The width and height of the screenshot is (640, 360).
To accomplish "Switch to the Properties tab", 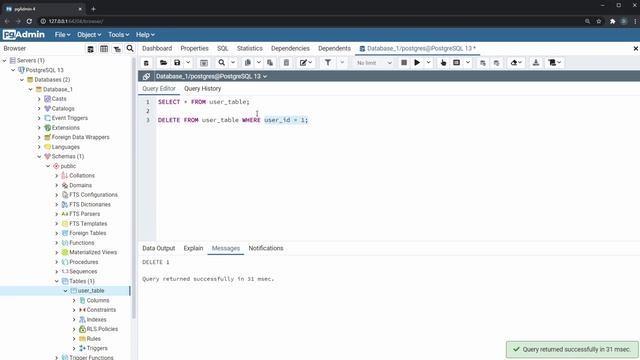I will click(x=194, y=48).
